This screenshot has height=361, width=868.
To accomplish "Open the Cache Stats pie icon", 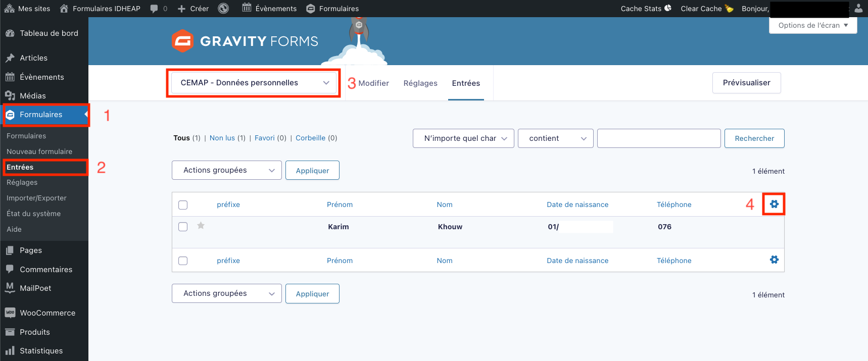I will pyautogui.click(x=668, y=8).
